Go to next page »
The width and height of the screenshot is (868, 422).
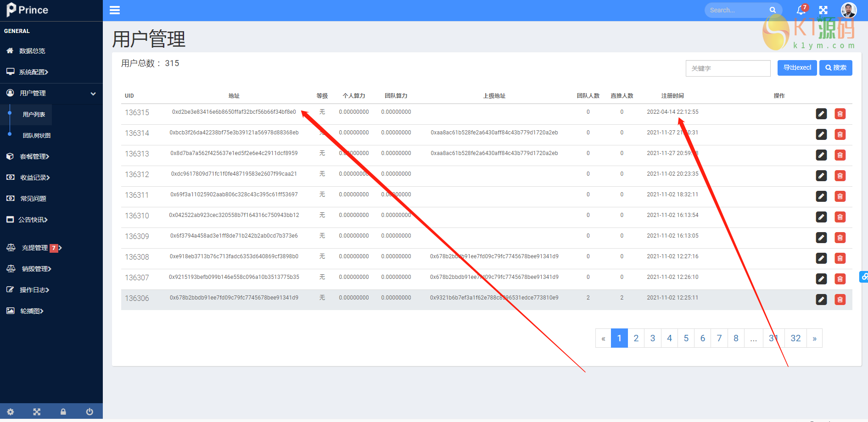(x=815, y=338)
